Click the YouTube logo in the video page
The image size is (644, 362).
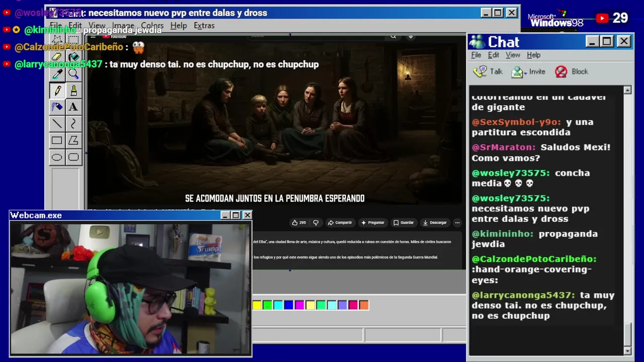[115, 36]
